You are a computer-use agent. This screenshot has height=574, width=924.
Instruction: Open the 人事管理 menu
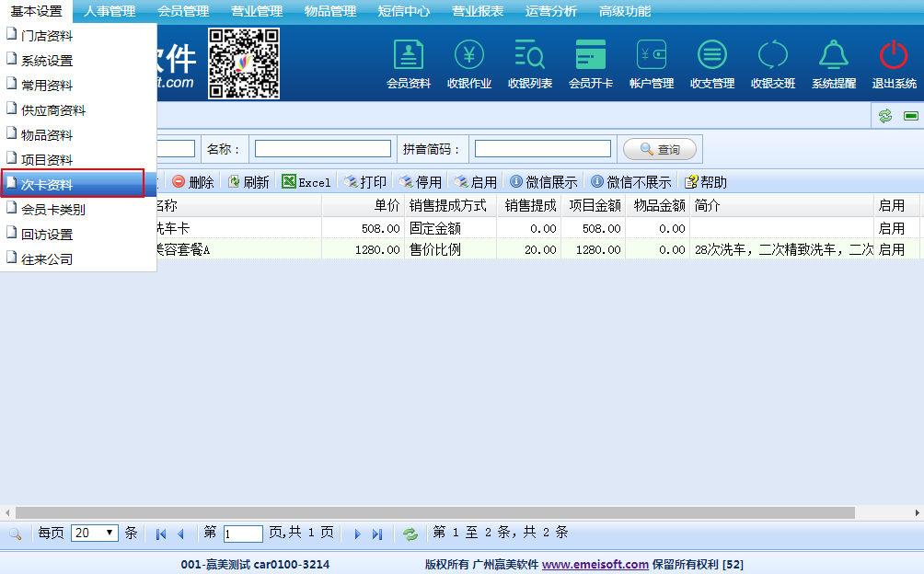pos(109,11)
